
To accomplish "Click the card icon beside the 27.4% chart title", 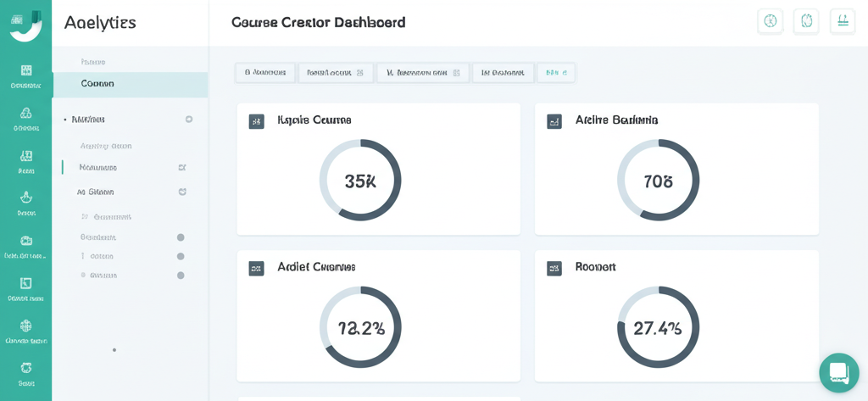I will click(x=554, y=269).
